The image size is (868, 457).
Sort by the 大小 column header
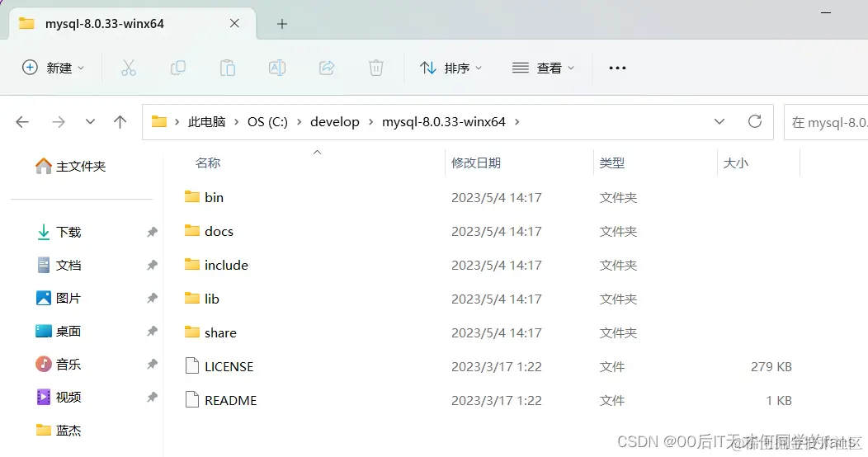click(736, 163)
